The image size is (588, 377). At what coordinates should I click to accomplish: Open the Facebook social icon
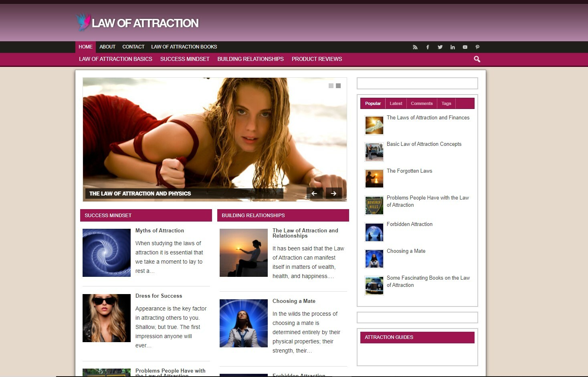point(428,47)
